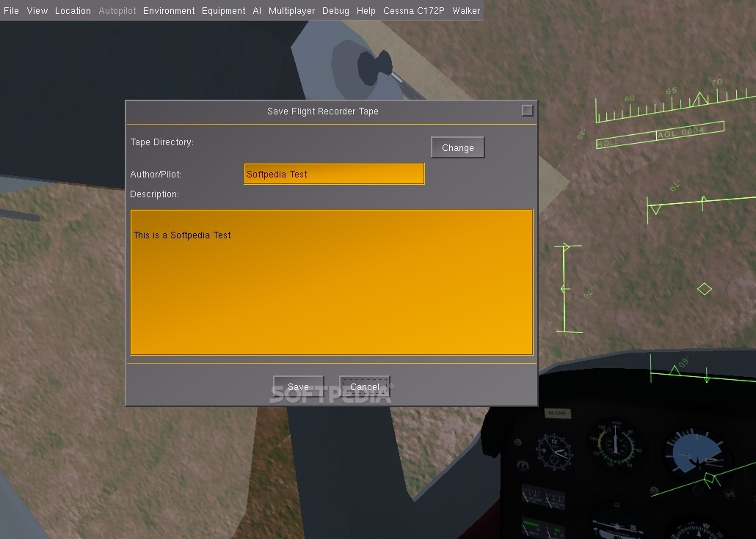This screenshot has height=539, width=756.
Task: Click the Author/Pilot label
Action: pos(156,175)
